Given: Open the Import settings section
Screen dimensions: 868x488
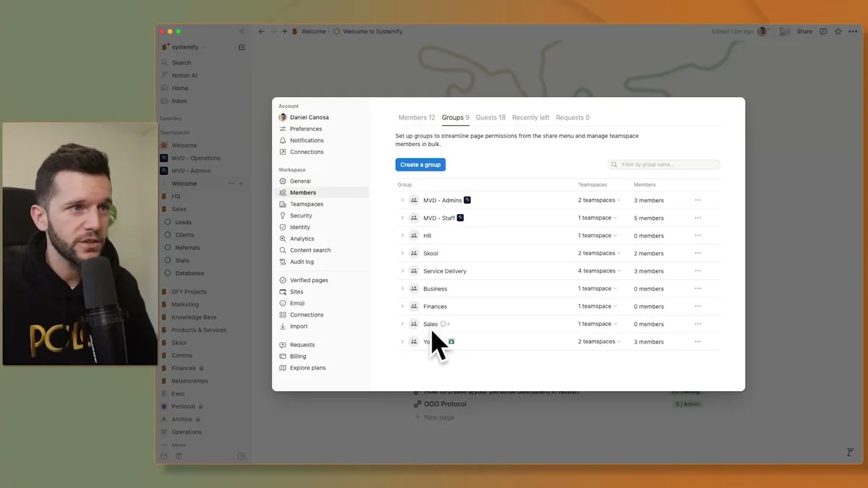Looking at the screenshot, I should (x=300, y=326).
